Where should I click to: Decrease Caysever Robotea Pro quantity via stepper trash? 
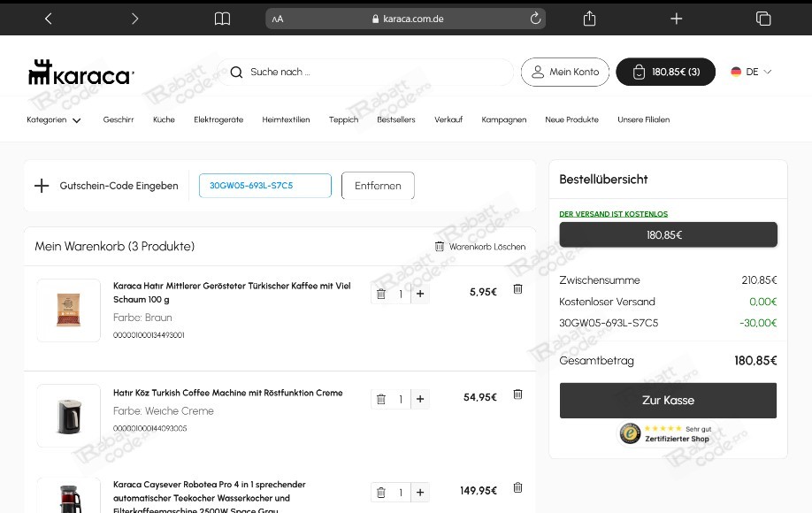point(381,493)
